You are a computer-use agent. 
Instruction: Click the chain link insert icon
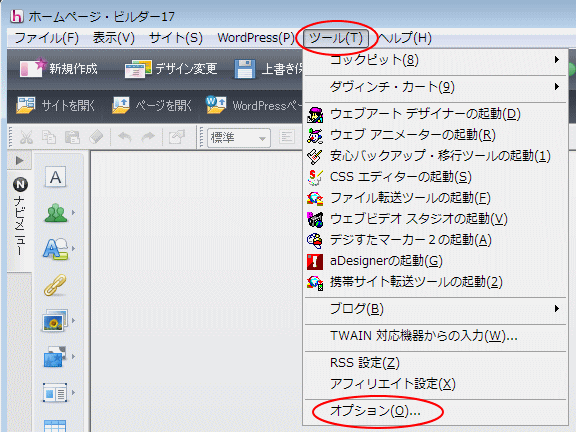tap(55, 285)
